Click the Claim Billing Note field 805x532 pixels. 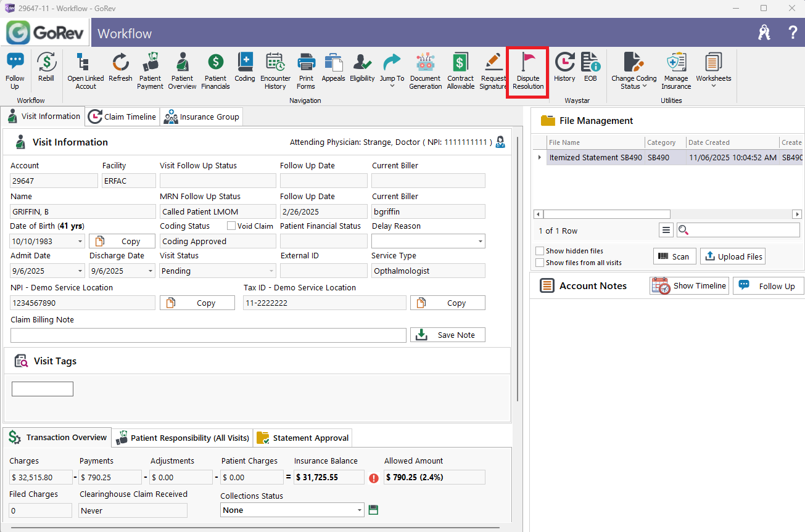[x=208, y=335]
